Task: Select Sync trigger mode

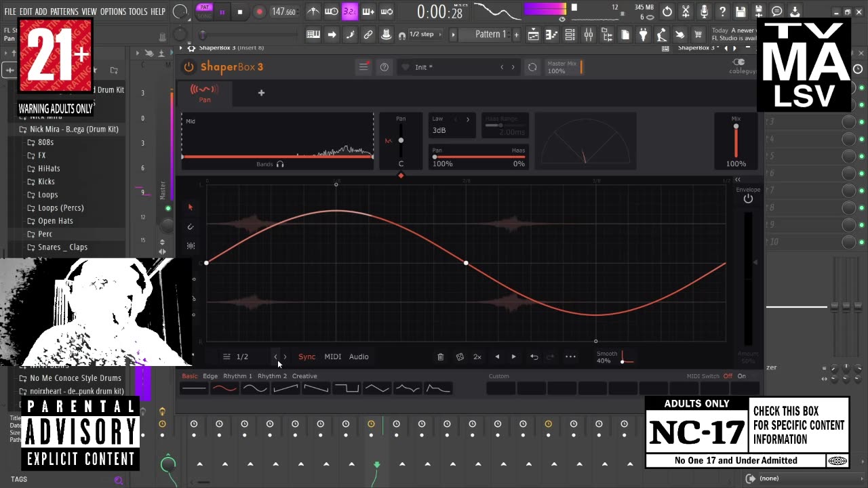Action: coord(307,357)
